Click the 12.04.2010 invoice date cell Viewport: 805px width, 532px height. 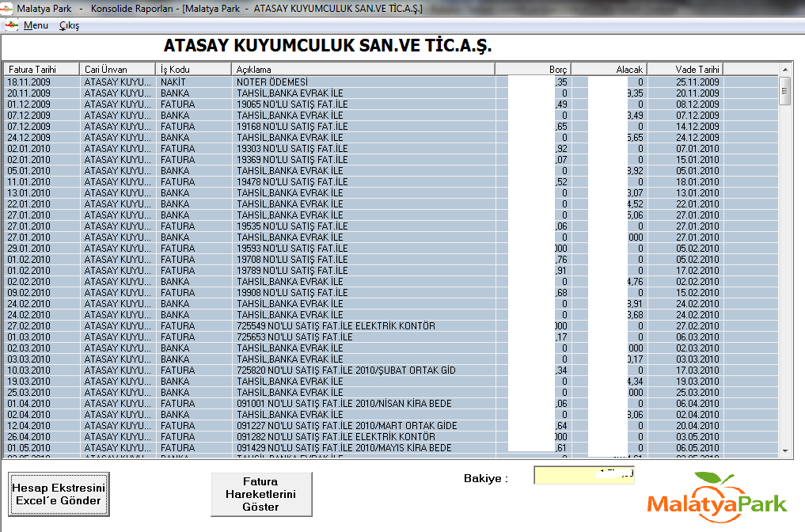(42, 426)
